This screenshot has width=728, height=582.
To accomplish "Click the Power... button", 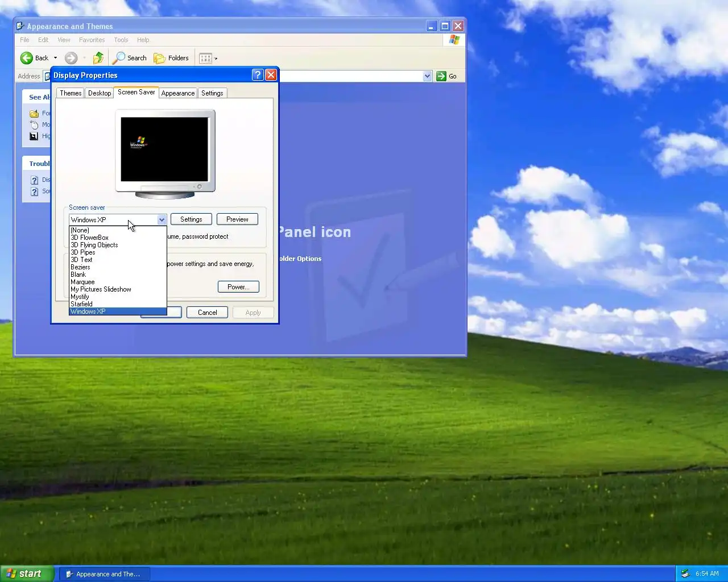I will pyautogui.click(x=238, y=287).
